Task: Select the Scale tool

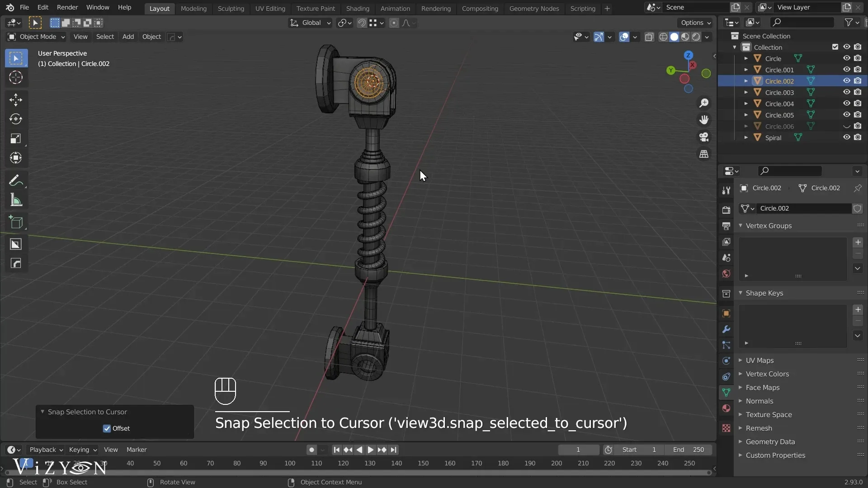Action: tap(16, 138)
